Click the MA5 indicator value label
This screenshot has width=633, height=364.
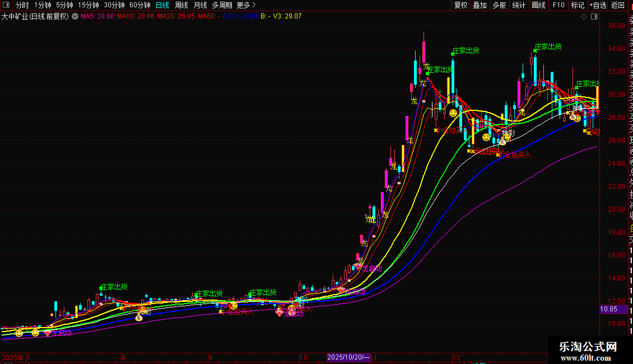tap(97, 17)
